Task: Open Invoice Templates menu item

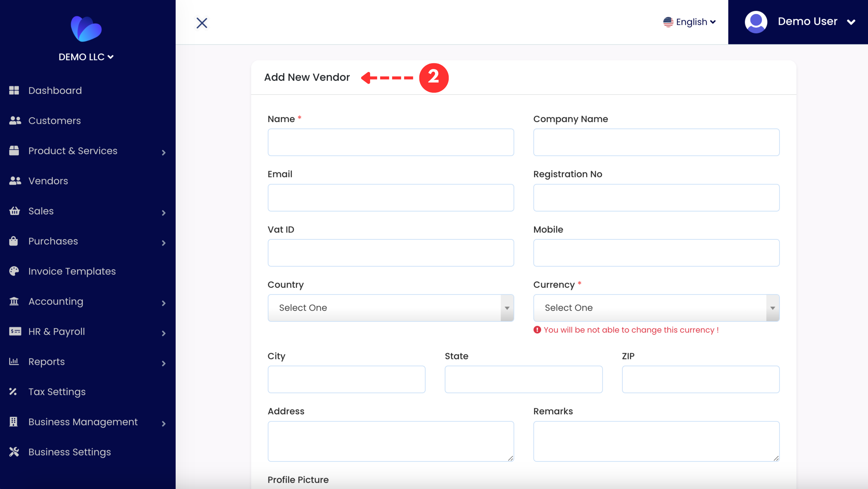Action: pyautogui.click(x=72, y=271)
